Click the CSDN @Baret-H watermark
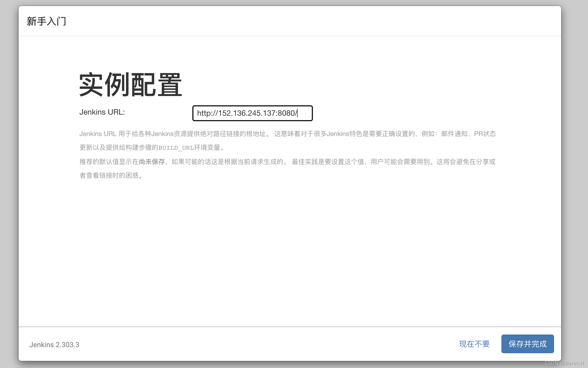The height and width of the screenshot is (368, 588). click(564, 363)
